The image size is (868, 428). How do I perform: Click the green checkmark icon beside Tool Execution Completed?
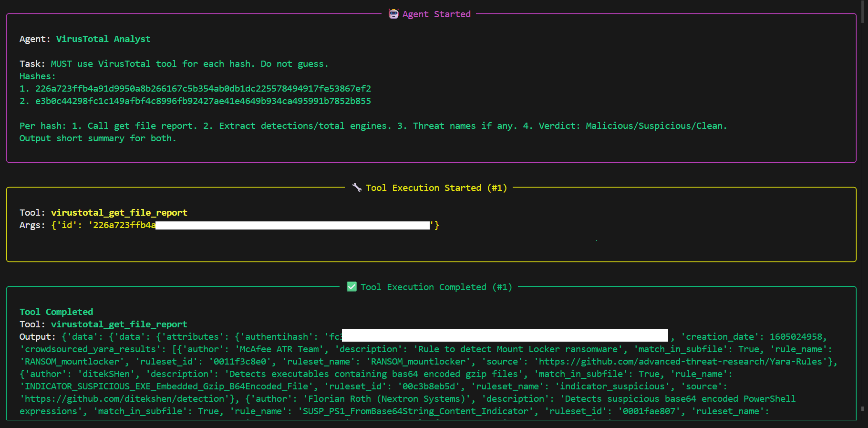point(351,287)
